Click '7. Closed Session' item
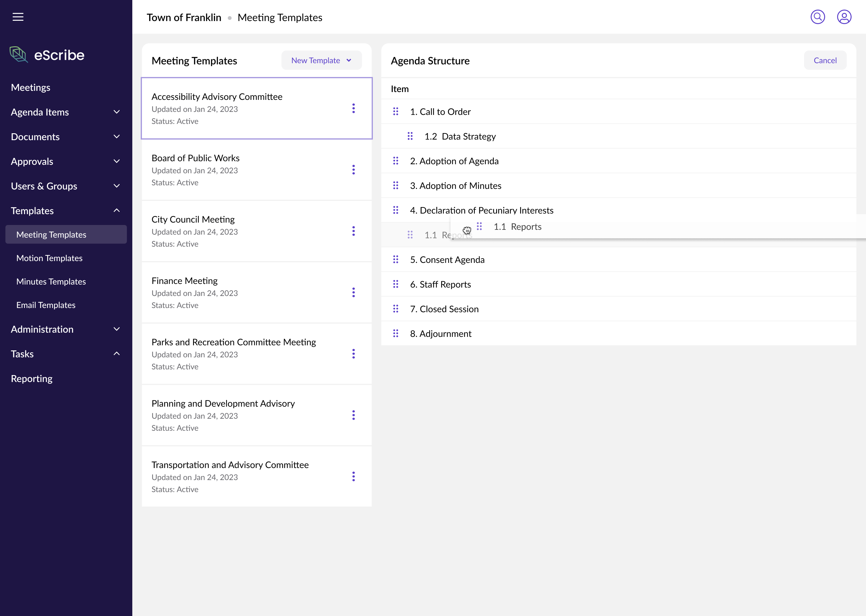Image resolution: width=866 pixels, height=616 pixels. tap(619, 309)
